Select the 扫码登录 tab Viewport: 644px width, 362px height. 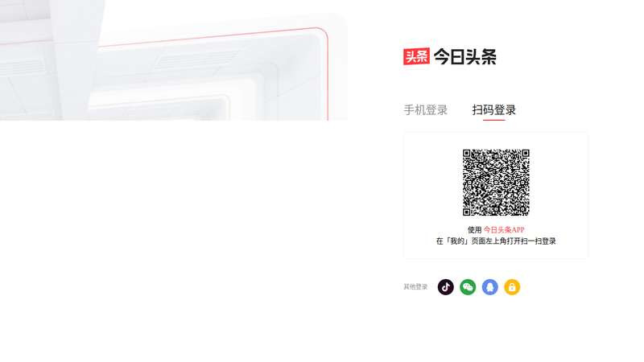(493, 110)
